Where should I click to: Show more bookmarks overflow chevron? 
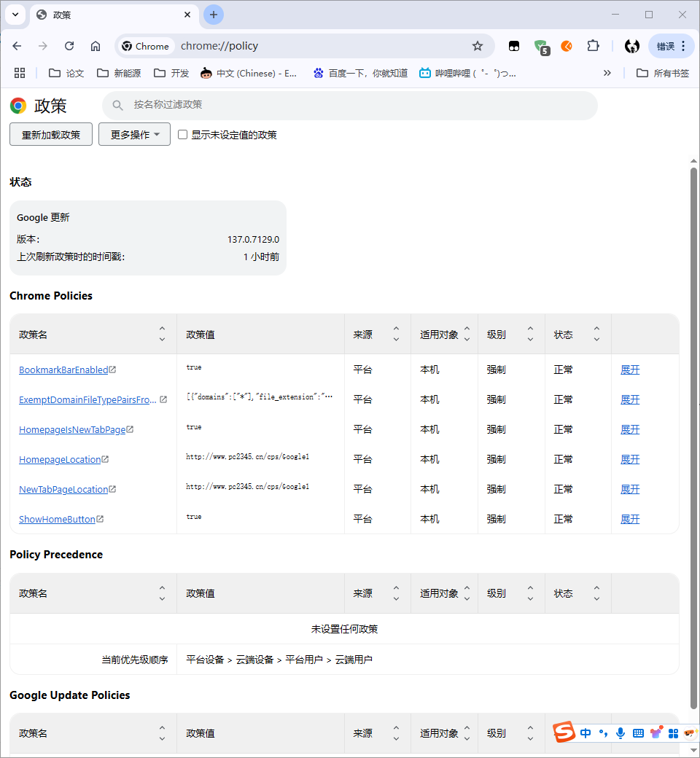(607, 73)
